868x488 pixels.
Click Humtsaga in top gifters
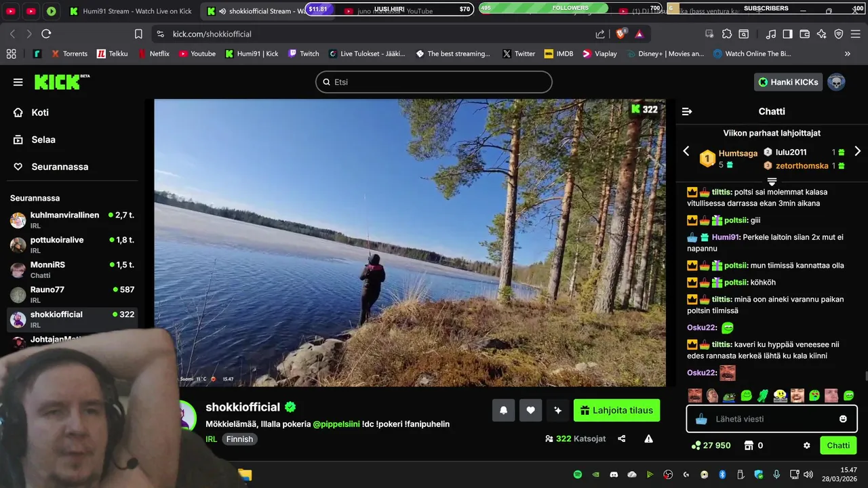point(738,153)
